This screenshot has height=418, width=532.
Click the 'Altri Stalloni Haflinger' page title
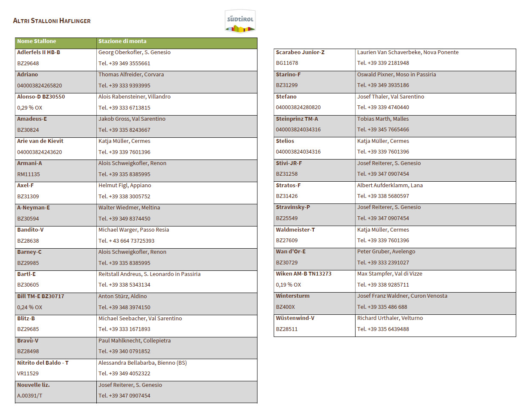52,21
